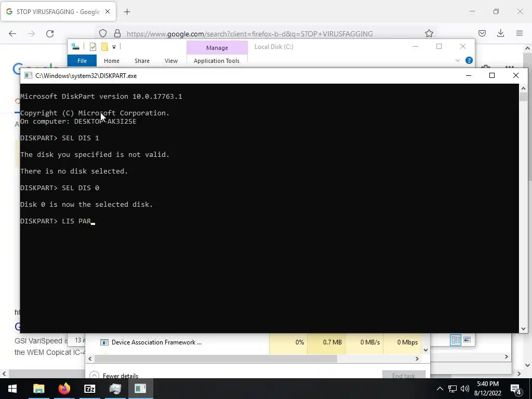Open the File menu in Explorer

tap(82, 61)
